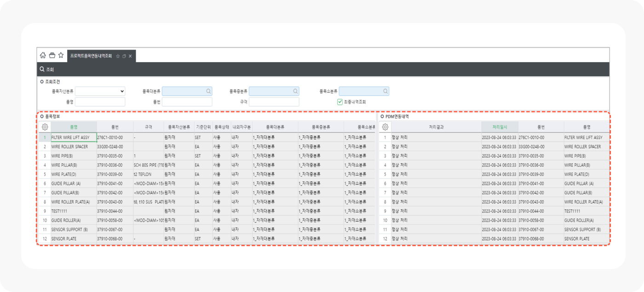Click the 처리결과 column header
This screenshot has width=644, height=292.
[x=436, y=127]
